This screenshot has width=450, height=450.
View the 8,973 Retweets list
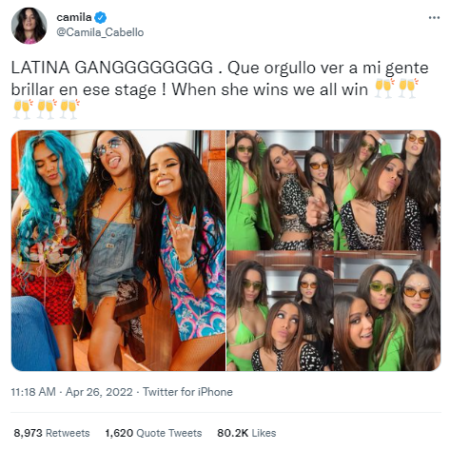pos(52,433)
